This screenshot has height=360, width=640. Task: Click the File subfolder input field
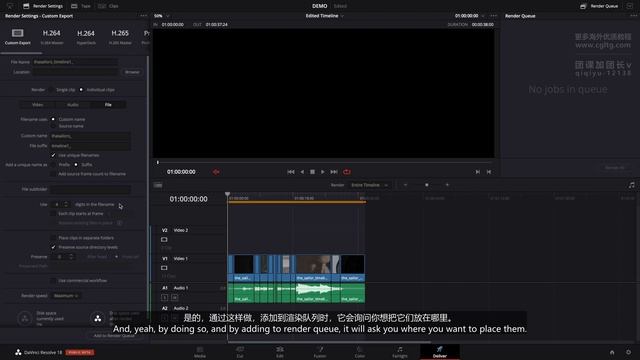(90, 189)
